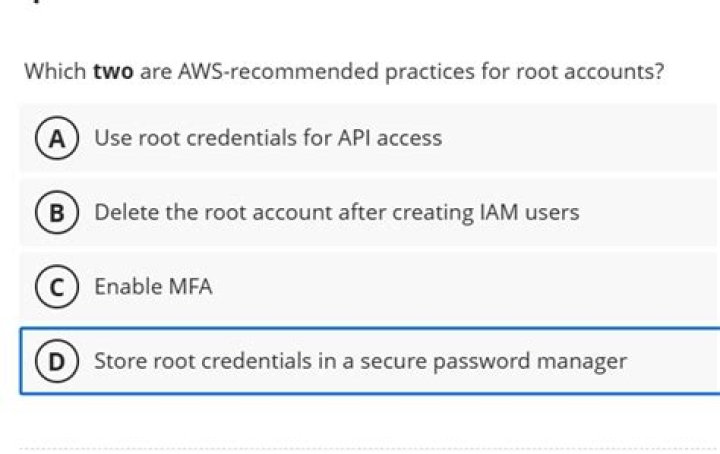Pick the "Enable MFA" answer text
The width and height of the screenshot is (720, 454).
coord(153,287)
